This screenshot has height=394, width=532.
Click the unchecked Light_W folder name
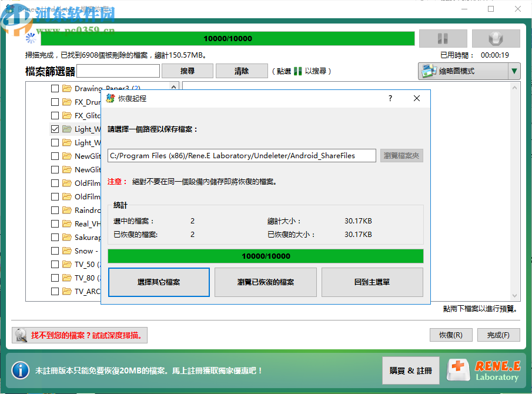[x=88, y=143]
